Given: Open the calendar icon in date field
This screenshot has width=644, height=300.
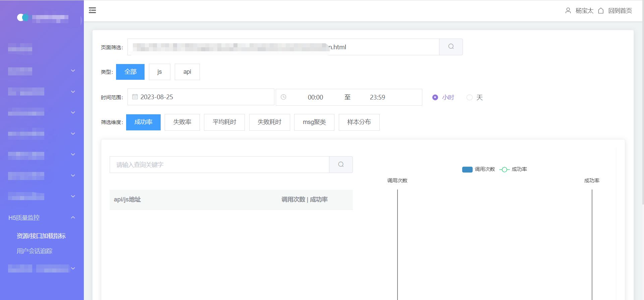Looking at the screenshot, I should 135,97.
